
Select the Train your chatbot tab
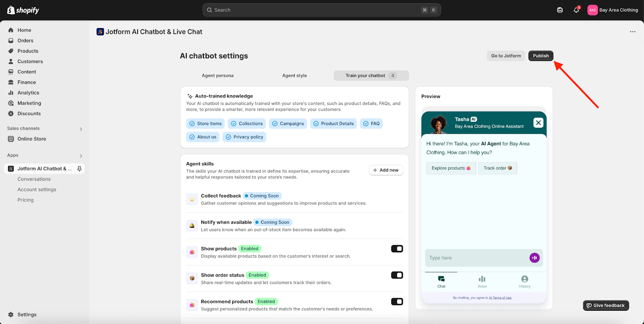point(371,76)
